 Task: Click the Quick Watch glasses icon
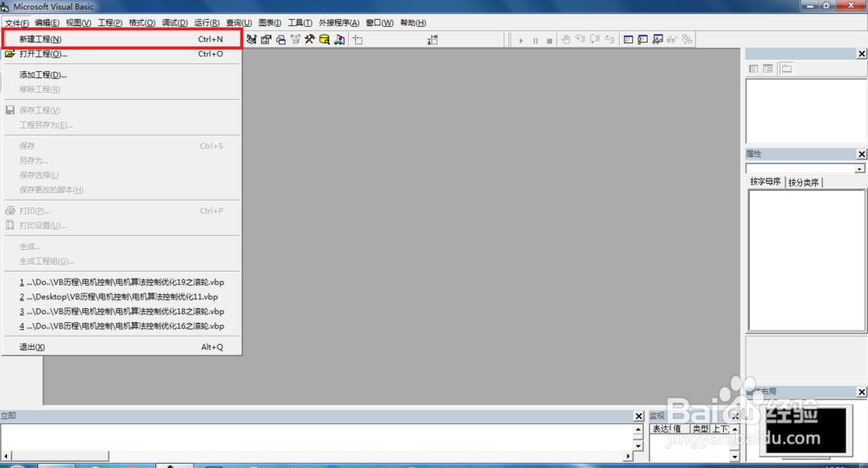[x=672, y=39]
